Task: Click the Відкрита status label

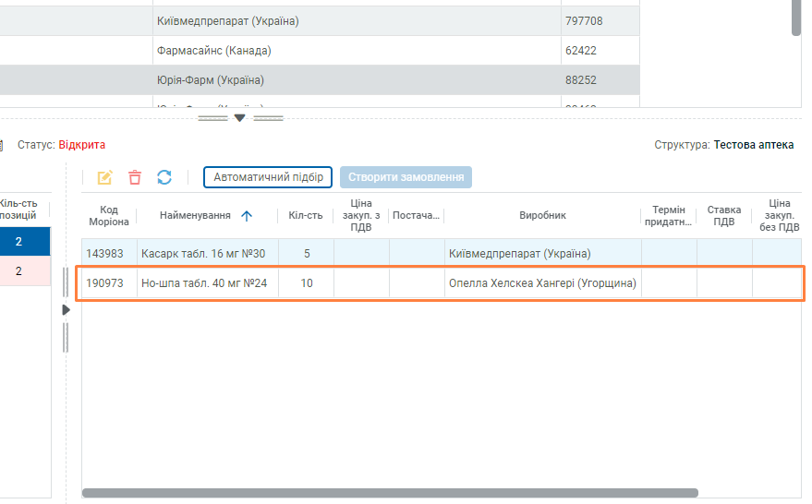Action: coord(82,145)
